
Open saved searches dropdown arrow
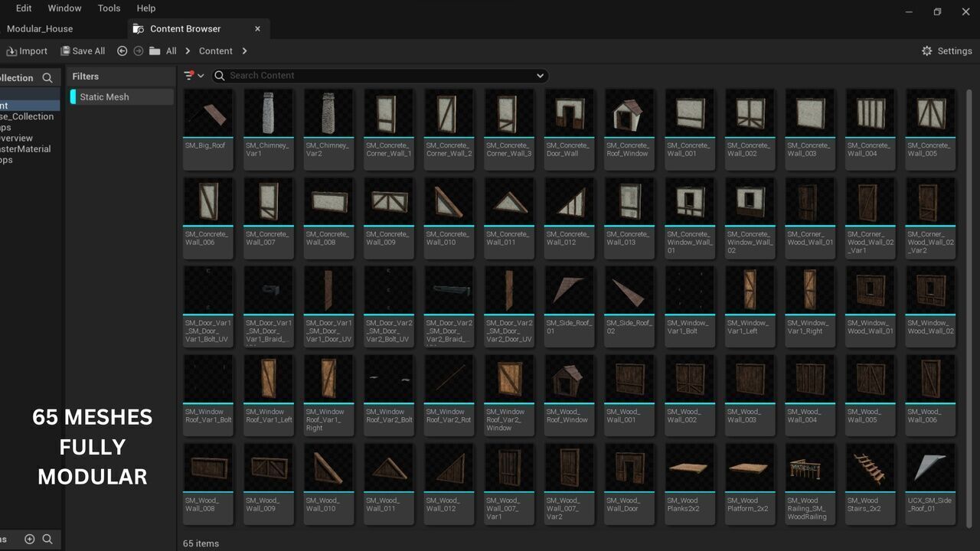point(540,76)
